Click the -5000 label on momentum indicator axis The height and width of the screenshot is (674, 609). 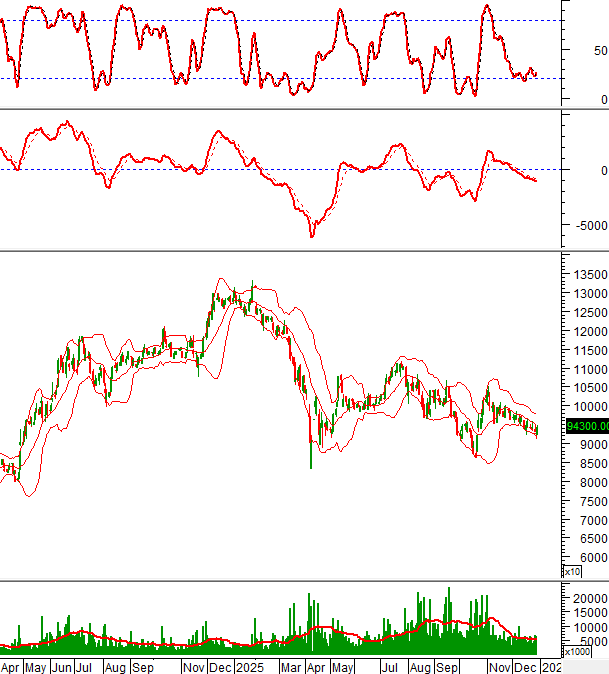pyautogui.click(x=590, y=225)
